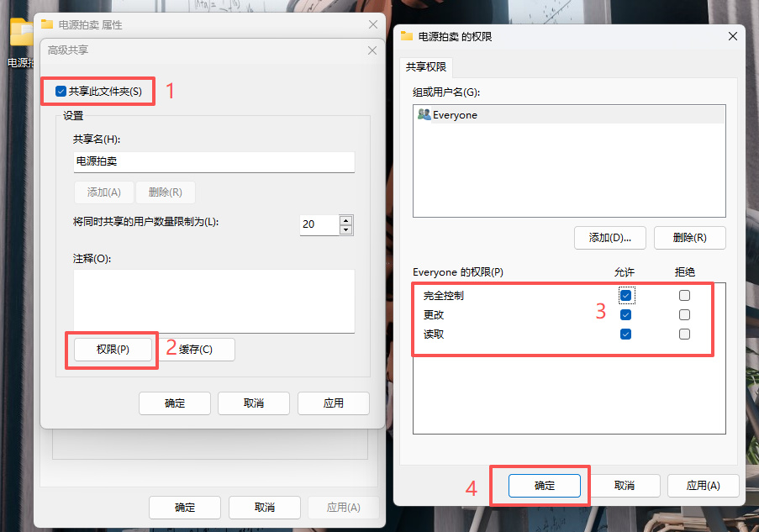Screen dimensions: 759x532
Task: Uncheck the 共享此文件夹(S) checkbox
Action: coord(61,92)
